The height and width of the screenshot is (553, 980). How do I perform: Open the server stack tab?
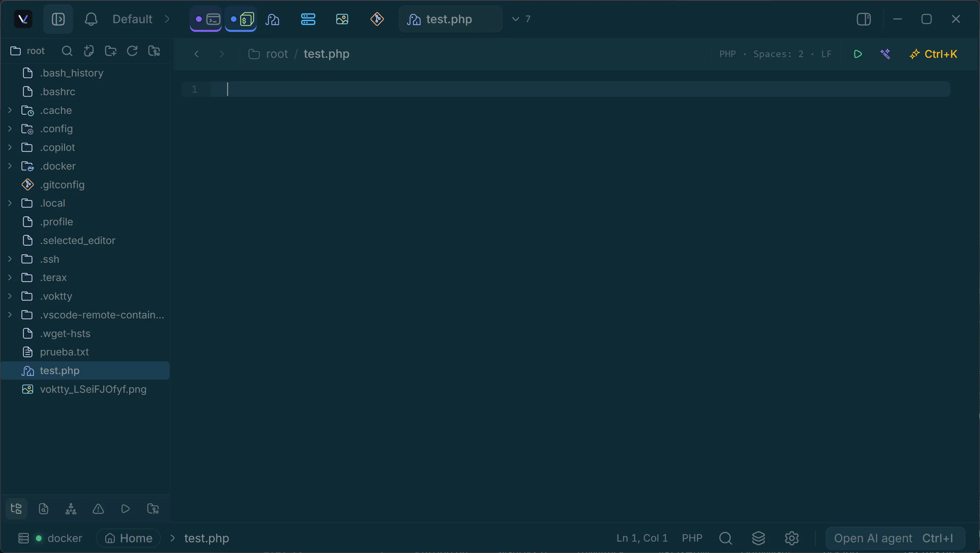pos(308,19)
